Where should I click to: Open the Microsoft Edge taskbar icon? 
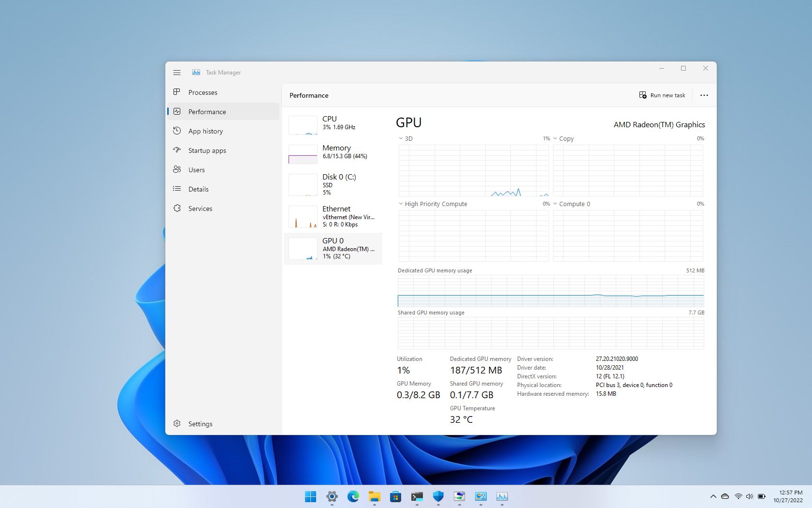pyautogui.click(x=353, y=497)
